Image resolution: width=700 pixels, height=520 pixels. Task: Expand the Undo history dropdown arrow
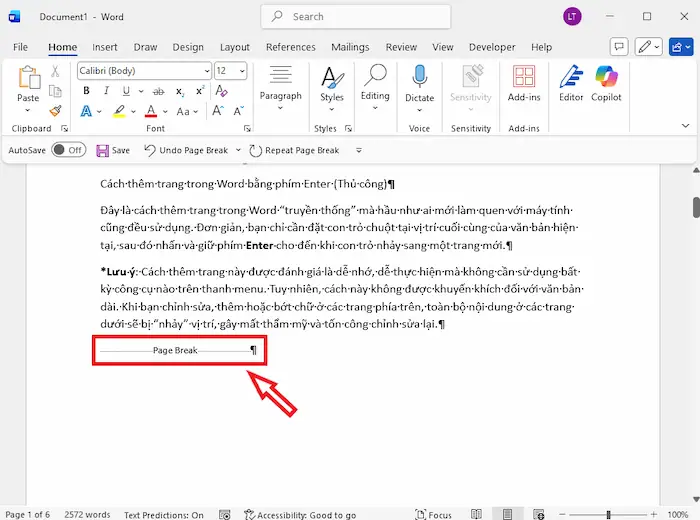pos(238,150)
